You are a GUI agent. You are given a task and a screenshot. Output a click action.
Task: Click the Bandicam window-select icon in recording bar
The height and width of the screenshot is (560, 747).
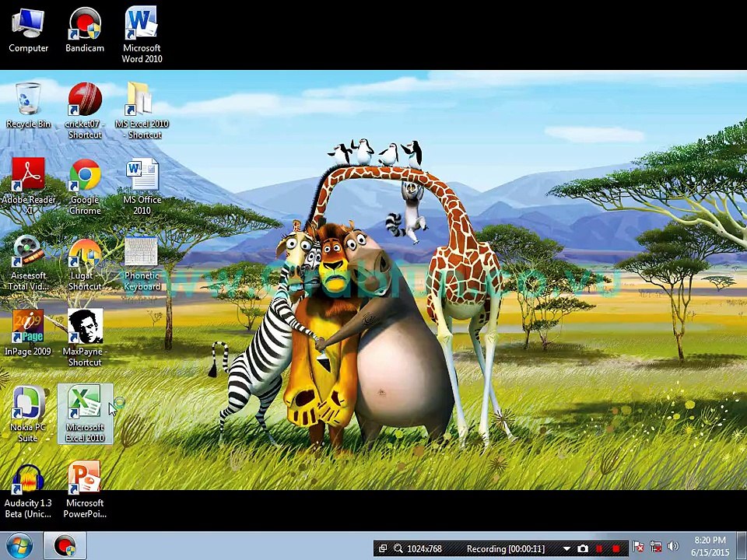[383, 548]
